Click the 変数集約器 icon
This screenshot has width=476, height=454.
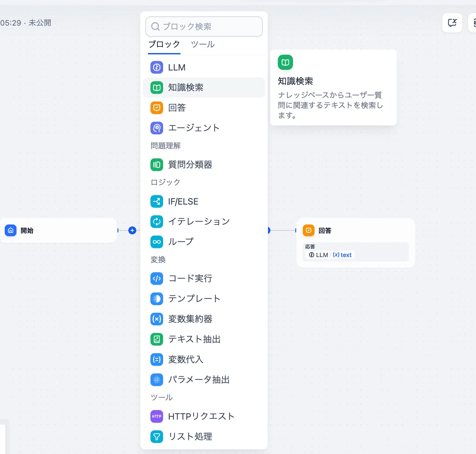(x=157, y=319)
